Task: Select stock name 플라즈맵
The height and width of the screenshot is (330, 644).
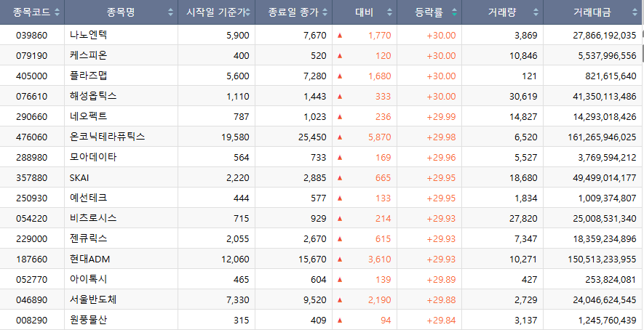Action: (x=88, y=76)
